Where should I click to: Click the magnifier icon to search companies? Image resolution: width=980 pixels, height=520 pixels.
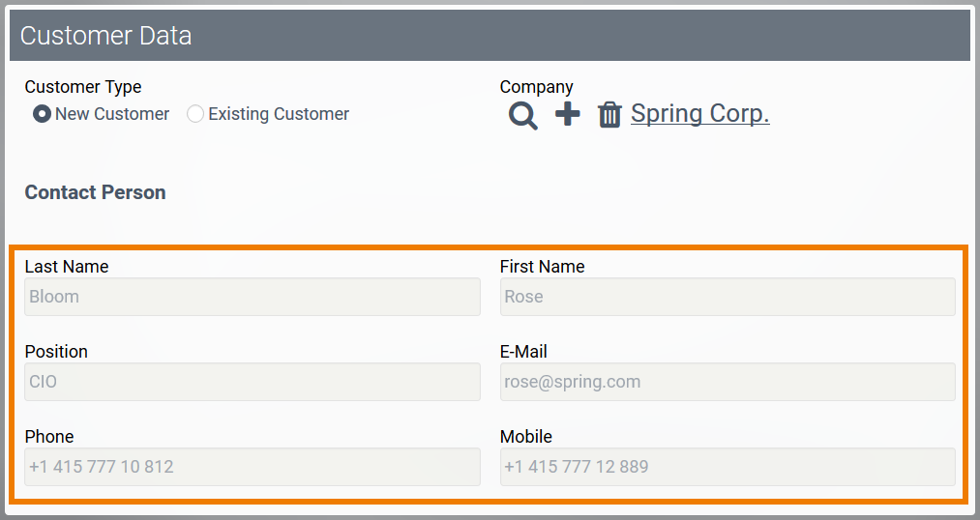pyautogui.click(x=523, y=116)
